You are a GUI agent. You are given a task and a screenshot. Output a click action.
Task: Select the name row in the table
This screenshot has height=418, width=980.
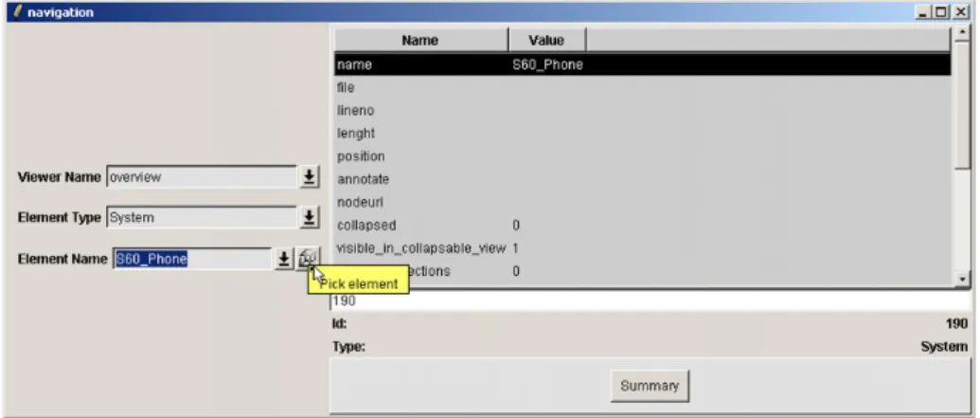tap(643, 64)
